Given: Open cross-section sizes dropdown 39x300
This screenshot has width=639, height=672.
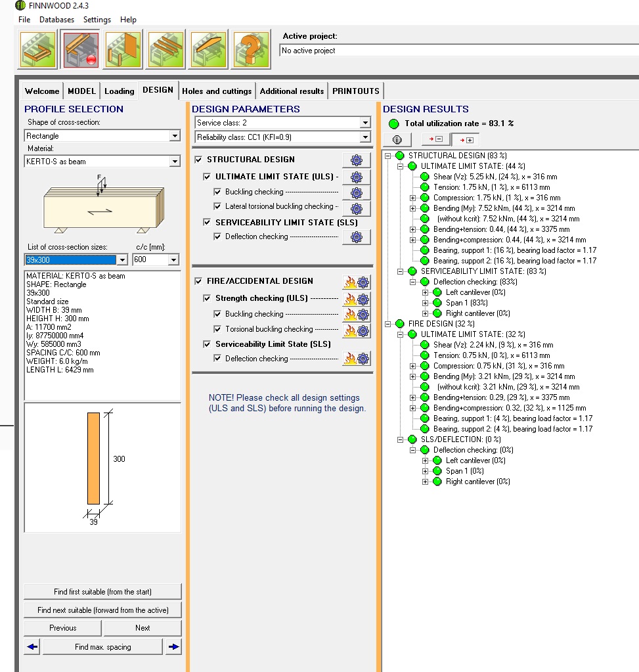Looking at the screenshot, I should click(122, 259).
